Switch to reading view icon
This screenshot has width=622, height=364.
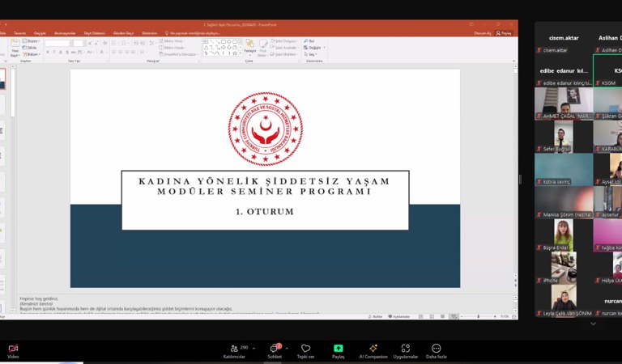click(x=443, y=316)
